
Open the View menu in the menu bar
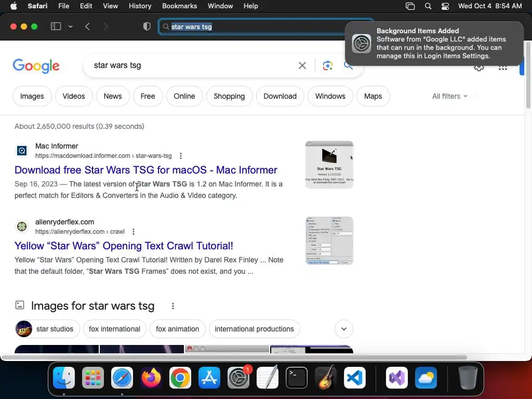(110, 6)
